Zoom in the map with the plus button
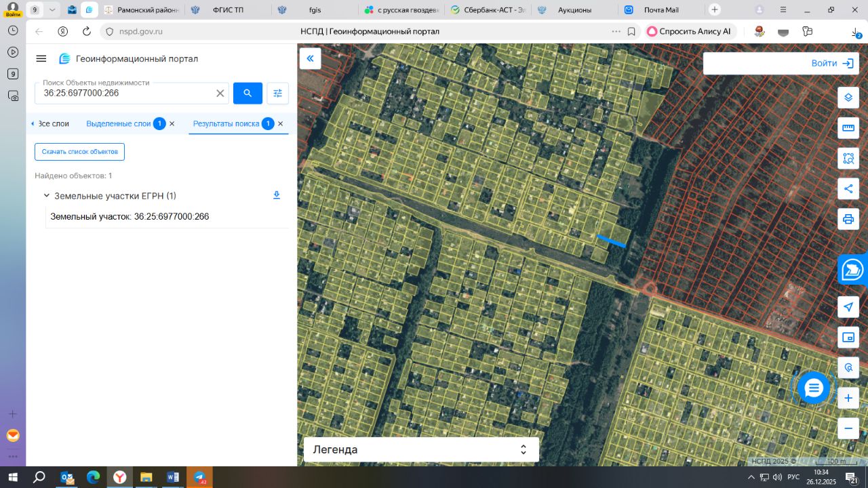This screenshot has width=868, height=488. 848,399
